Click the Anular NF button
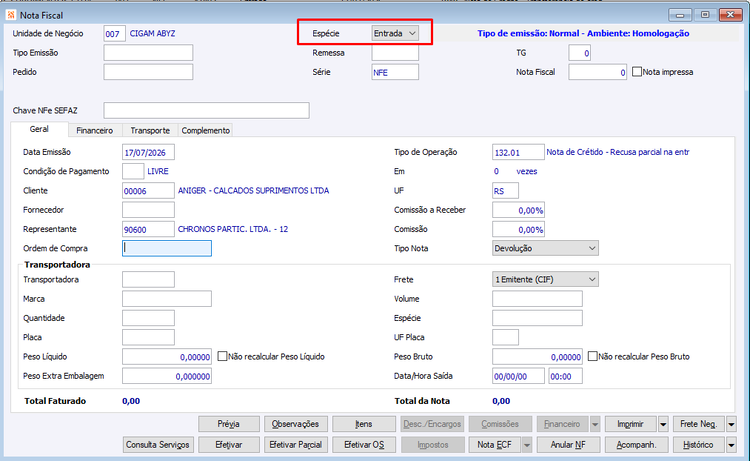The height and width of the screenshot is (461, 750). 568,445
